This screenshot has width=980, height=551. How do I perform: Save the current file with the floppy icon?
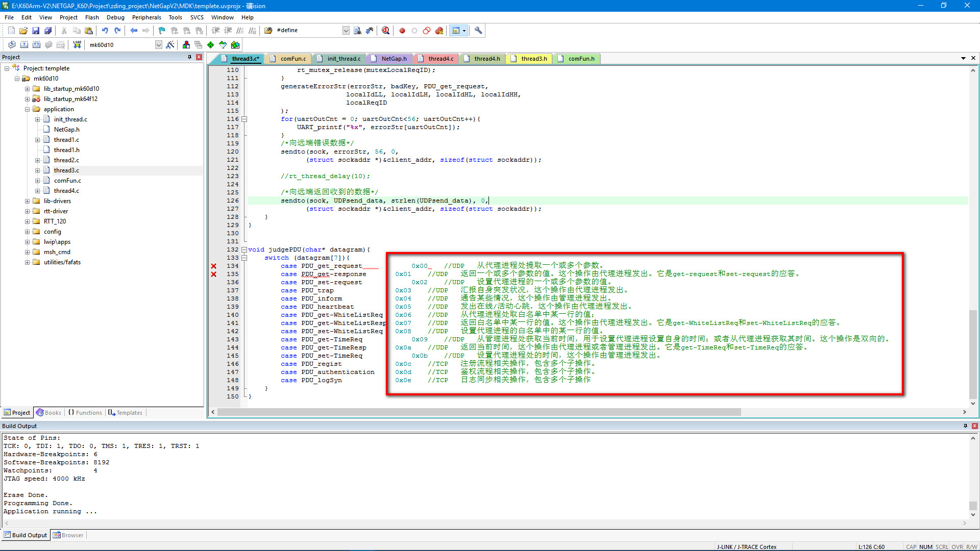[x=36, y=31]
